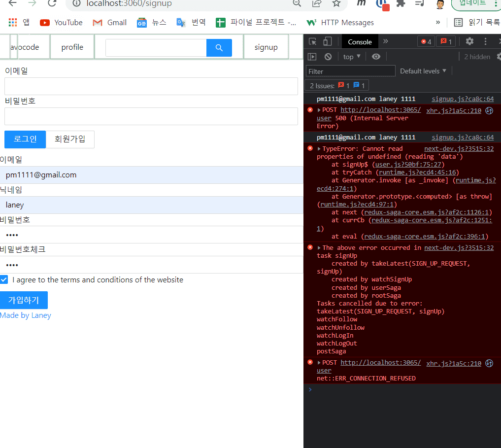Expand the POST ERR_CONNECTION_REFUSED entry

pyautogui.click(x=319, y=363)
